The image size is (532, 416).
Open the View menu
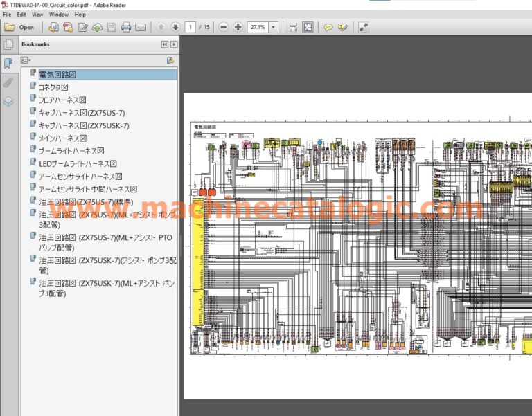37,14
